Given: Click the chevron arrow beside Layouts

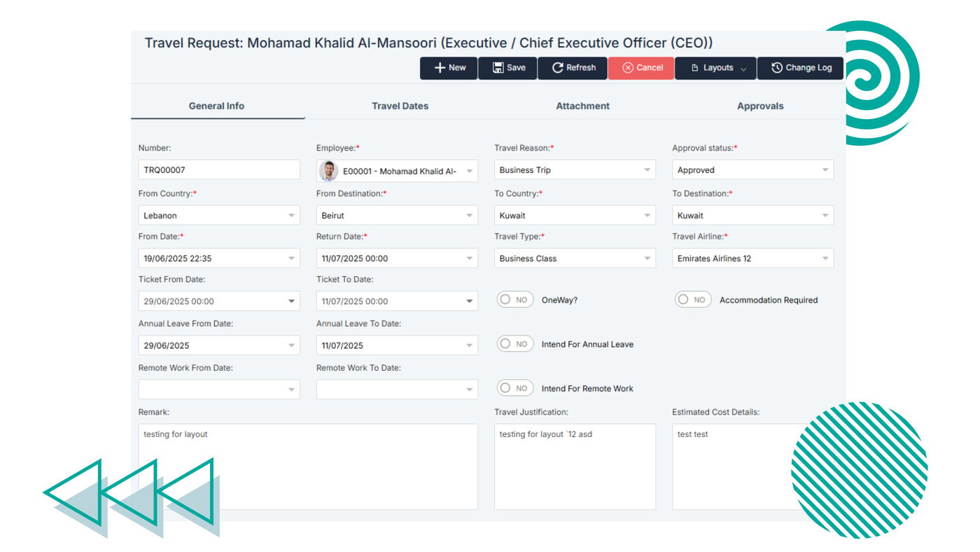Looking at the screenshot, I should 743,69.
